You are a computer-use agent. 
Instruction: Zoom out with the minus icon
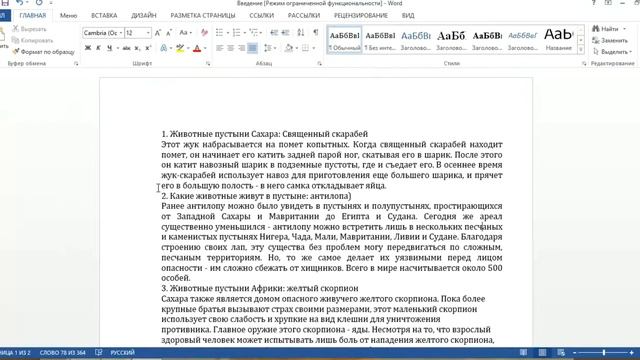pyautogui.click(x=575, y=353)
